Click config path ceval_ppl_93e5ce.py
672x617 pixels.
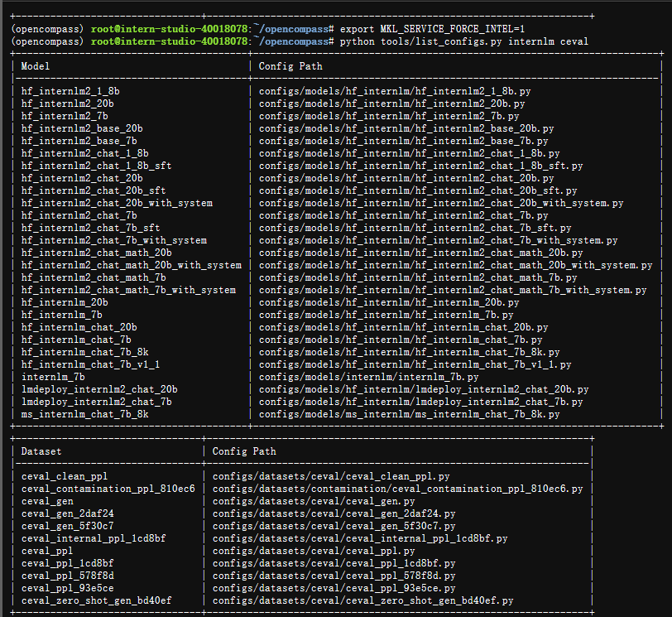(334, 588)
